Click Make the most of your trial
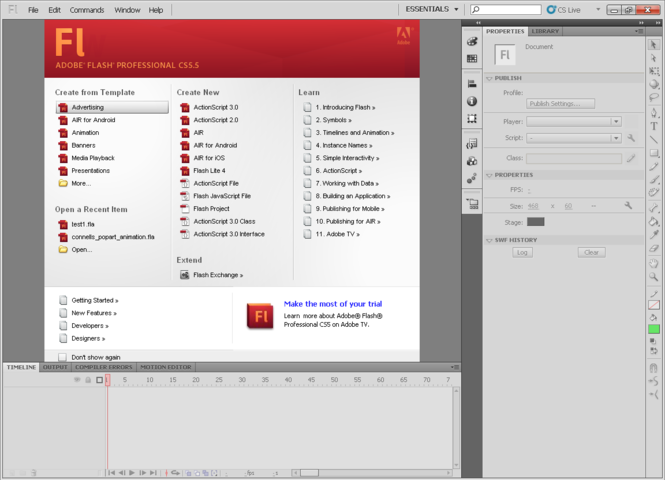Screen dimensions: 665x480 (333, 304)
